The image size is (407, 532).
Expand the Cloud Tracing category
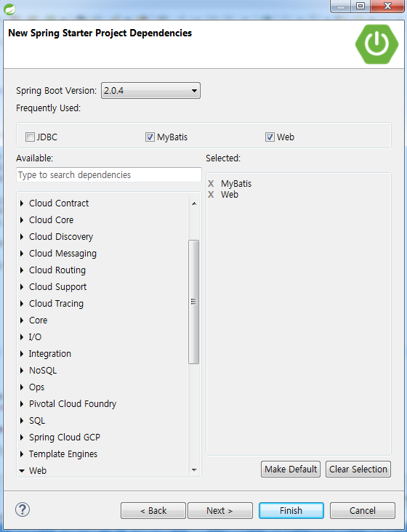tap(22, 303)
